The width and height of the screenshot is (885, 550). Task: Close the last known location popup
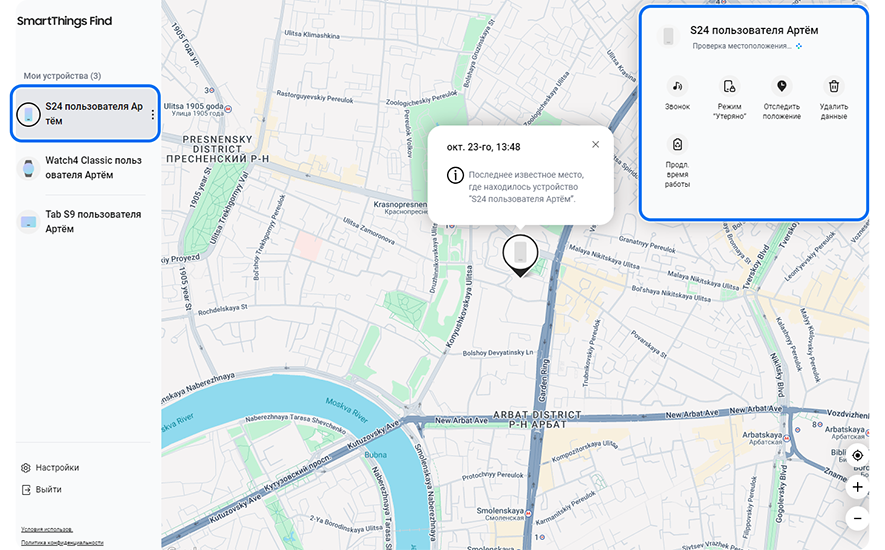tap(595, 144)
